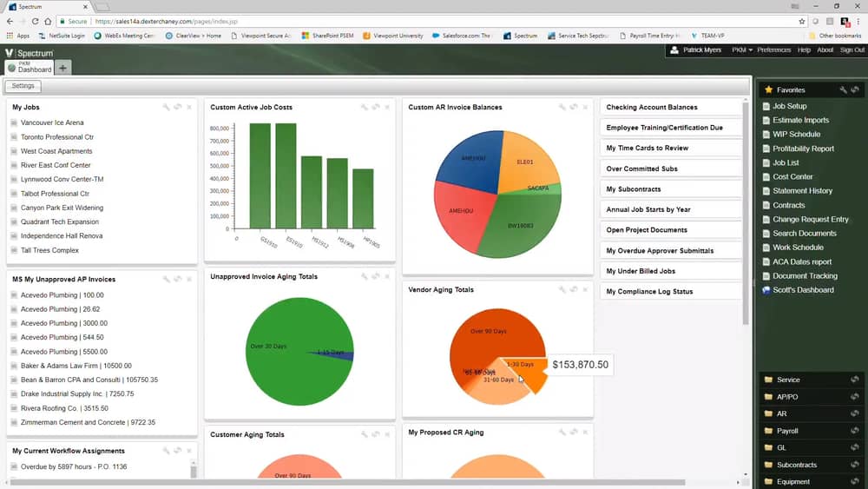
Task: Open Profitability Report favorite
Action: point(803,149)
